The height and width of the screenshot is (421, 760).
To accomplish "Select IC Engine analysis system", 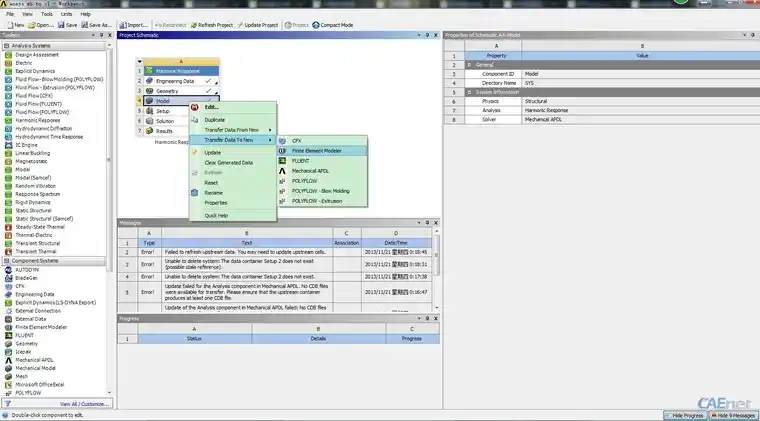I will pos(26,145).
